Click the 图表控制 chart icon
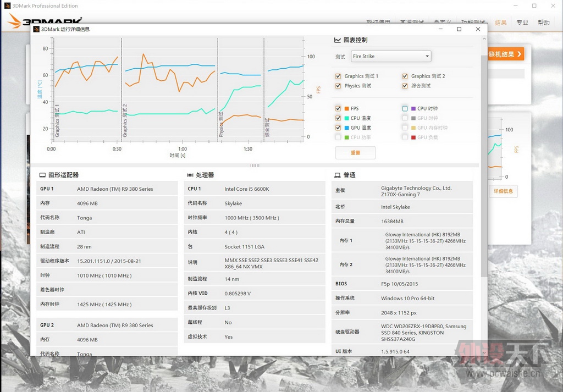 point(337,40)
